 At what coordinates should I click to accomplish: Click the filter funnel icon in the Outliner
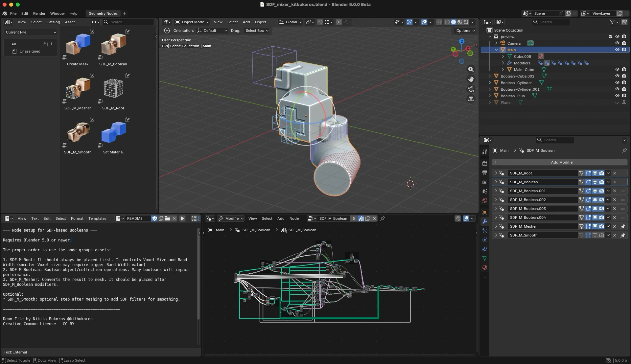[x=612, y=22]
